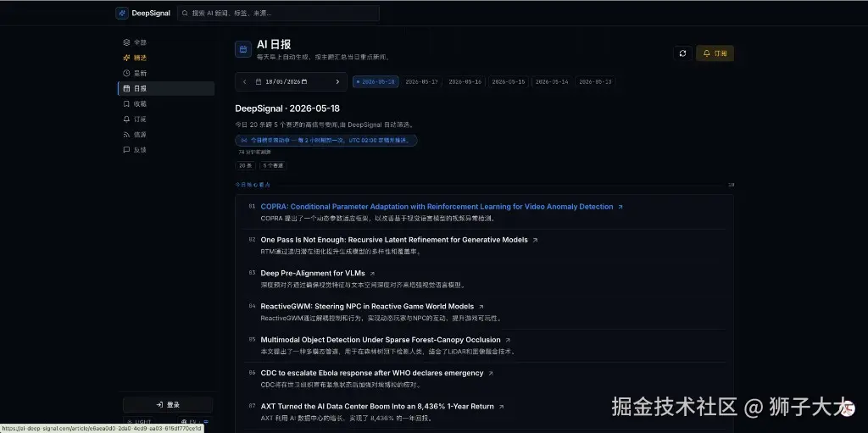The image size is (868, 433).
Task: Select the 2026-05-18 date tab
Action: [376, 82]
